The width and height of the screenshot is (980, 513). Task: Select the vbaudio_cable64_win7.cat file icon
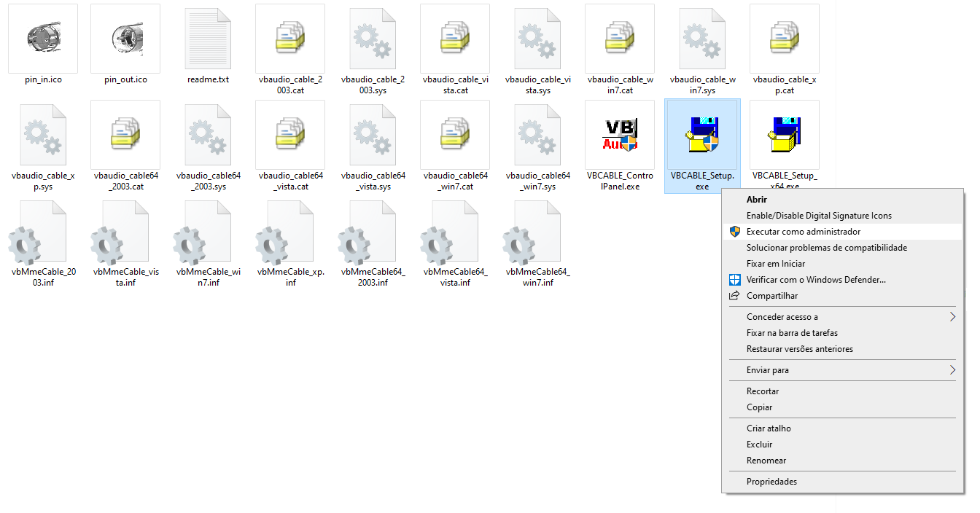(455, 135)
